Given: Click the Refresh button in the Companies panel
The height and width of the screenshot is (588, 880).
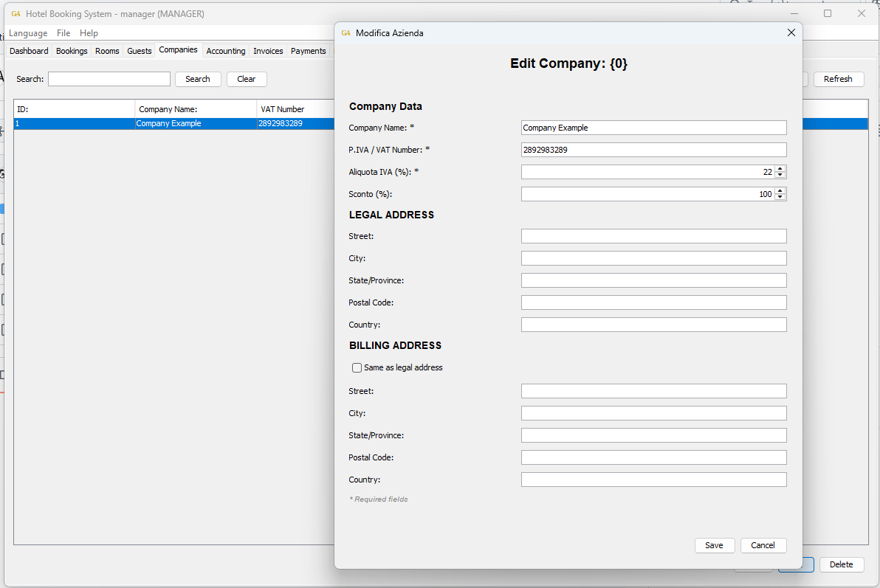Looking at the screenshot, I should click(x=838, y=79).
